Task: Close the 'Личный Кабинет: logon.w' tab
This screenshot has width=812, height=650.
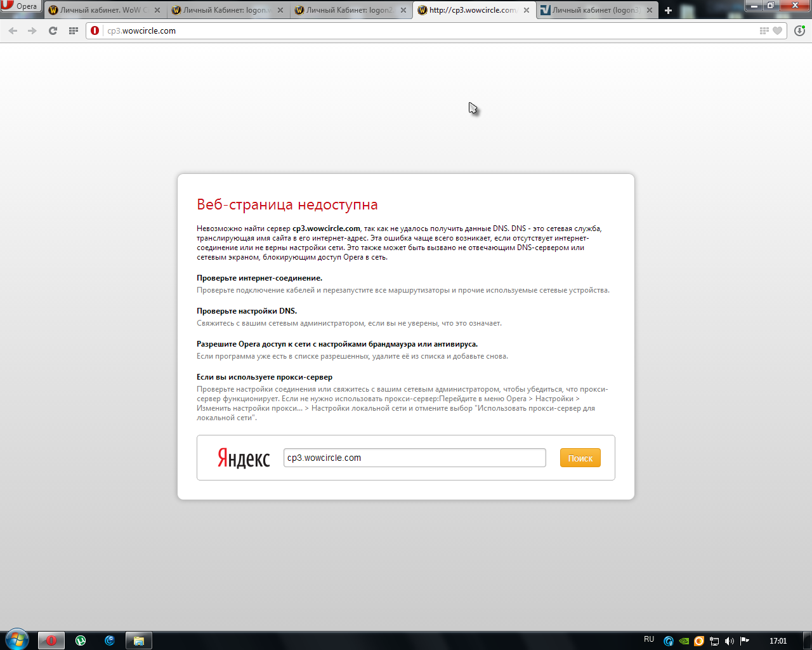Action: click(x=280, y=10)
